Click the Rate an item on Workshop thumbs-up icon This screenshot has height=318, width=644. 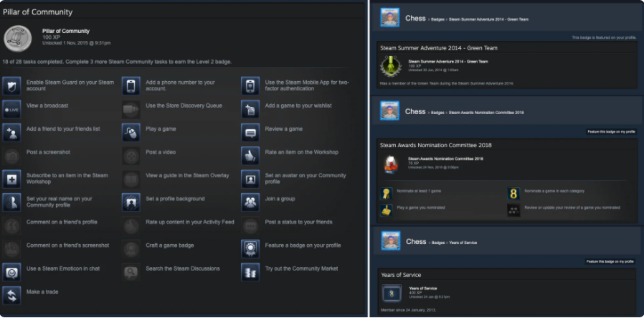point(250,156)
